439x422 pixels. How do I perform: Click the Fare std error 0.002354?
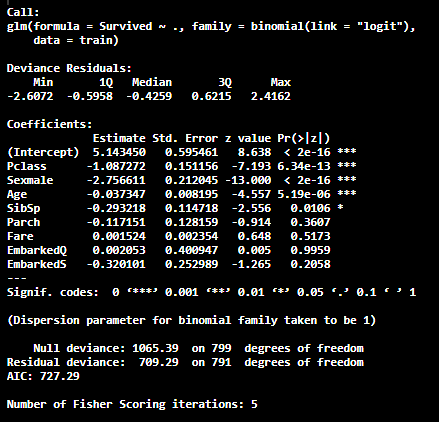(192, 236)
